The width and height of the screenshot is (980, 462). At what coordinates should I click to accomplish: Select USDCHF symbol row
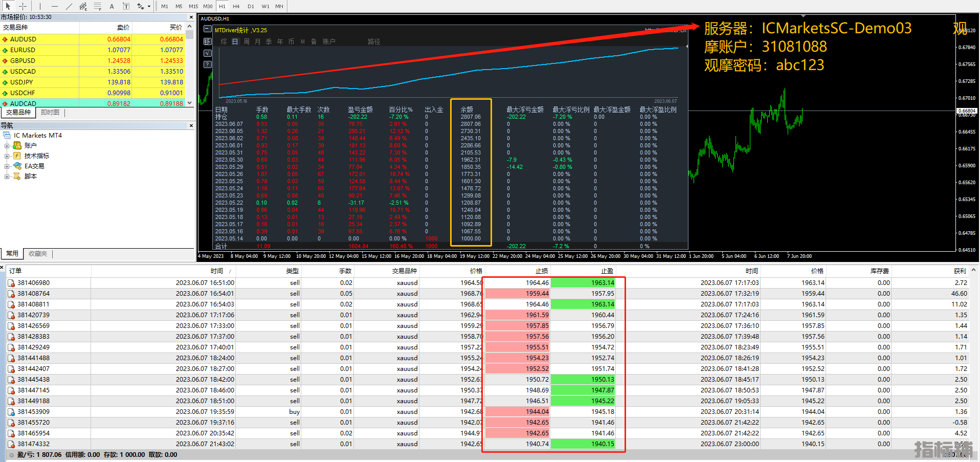93,93
